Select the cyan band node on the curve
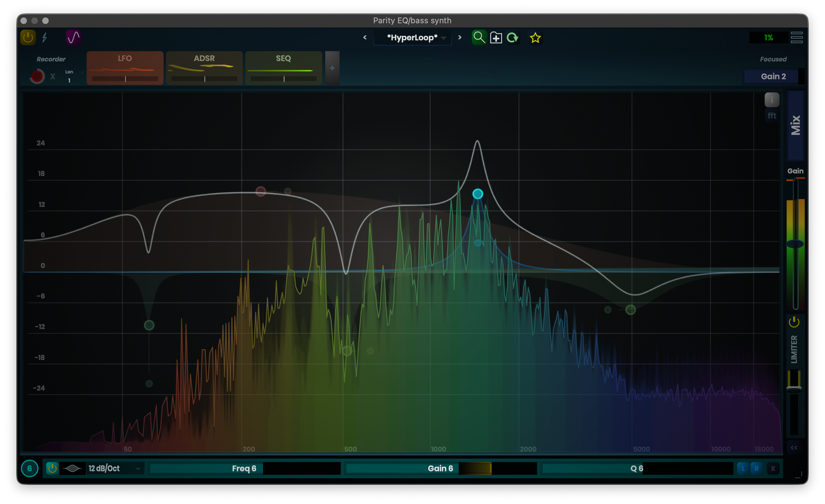This screenshot has width=825, height=504. click(x=478, y=193)
